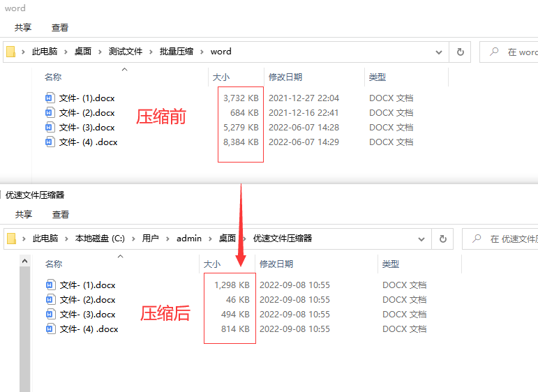Select 文件- (1).docx dated 2021-12-27
Screen dimensions: 538x392
tap(87, 98)
